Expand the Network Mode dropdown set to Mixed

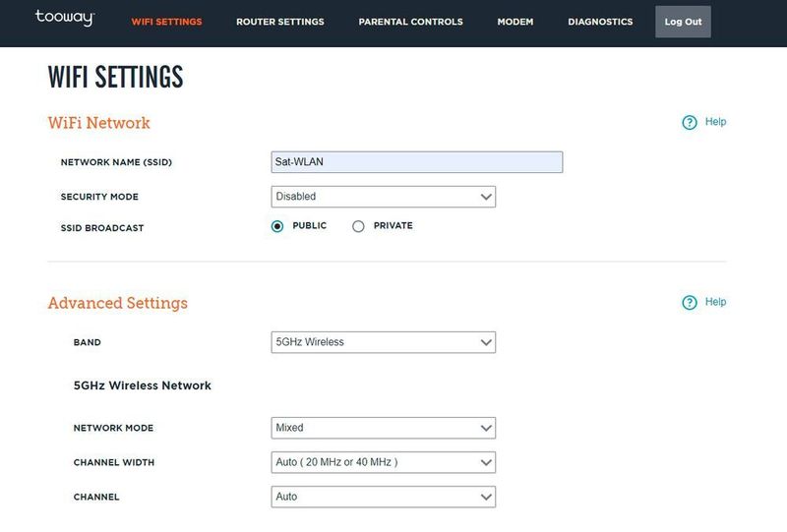click(383, 428)
